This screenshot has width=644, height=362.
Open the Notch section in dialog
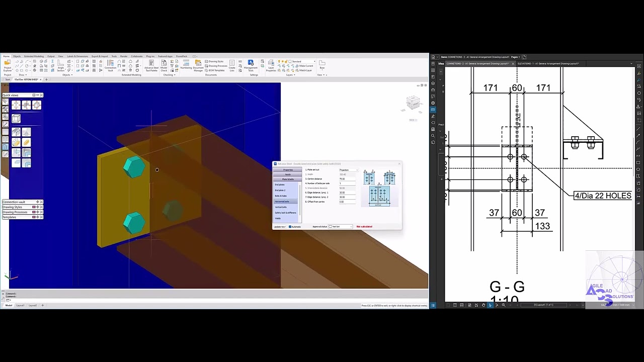pyautogui.click(x=288, y=174)
